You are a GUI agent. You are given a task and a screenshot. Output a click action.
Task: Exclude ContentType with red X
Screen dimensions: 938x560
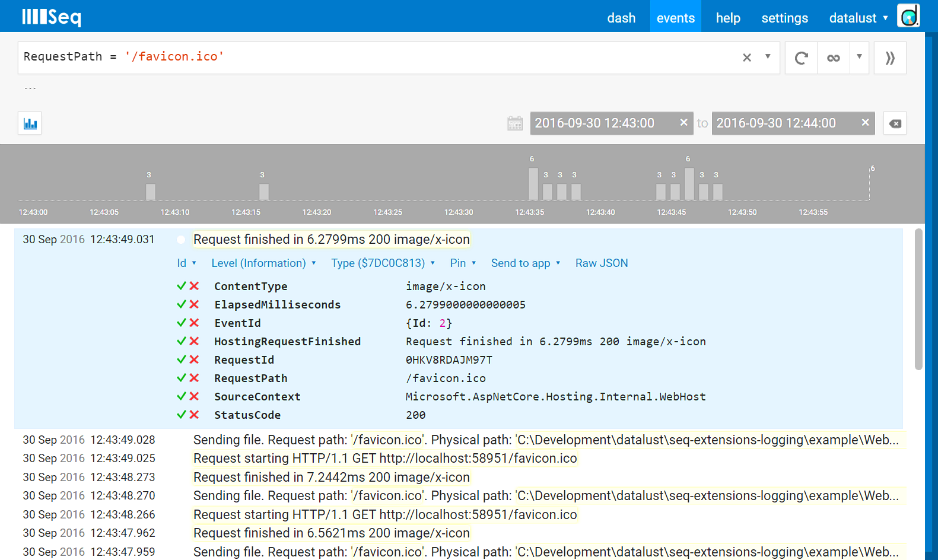[194, 286]
